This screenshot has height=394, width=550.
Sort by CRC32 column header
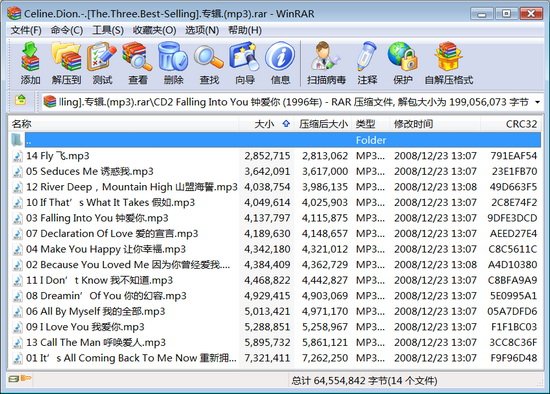coord(511,124)
